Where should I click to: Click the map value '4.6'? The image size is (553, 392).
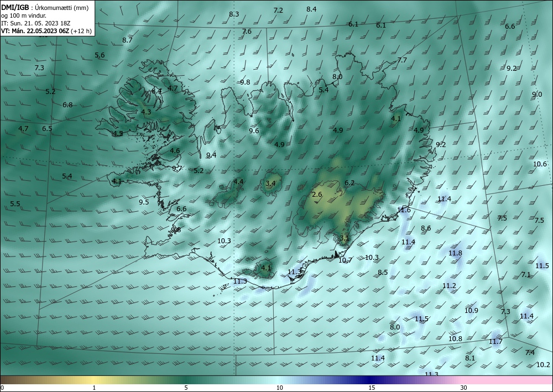(175, 151)
